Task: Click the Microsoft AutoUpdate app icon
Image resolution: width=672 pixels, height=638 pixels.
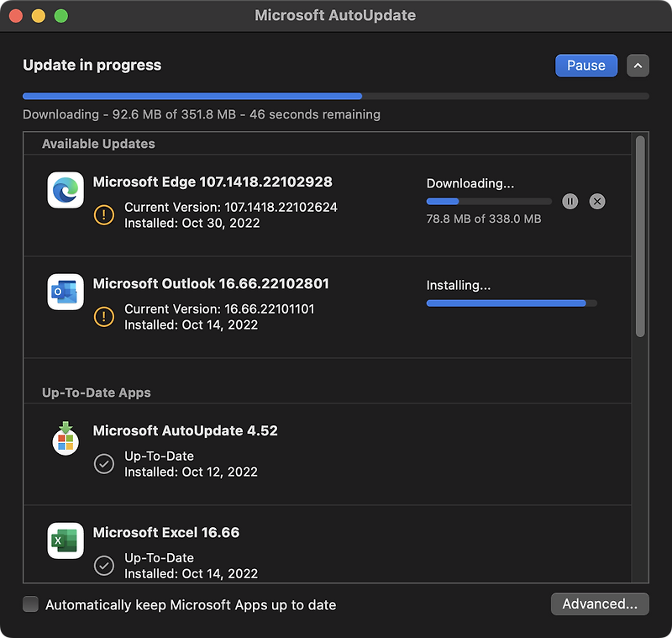Action: coord(65,439)
